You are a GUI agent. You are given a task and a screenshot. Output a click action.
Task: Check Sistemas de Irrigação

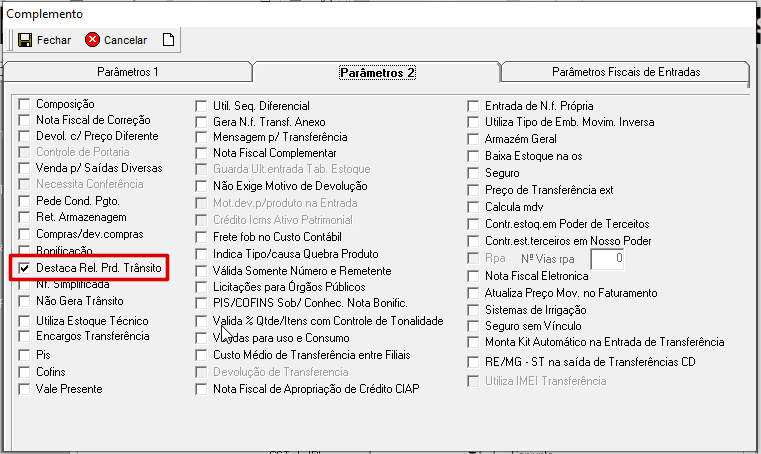[473, 310]
